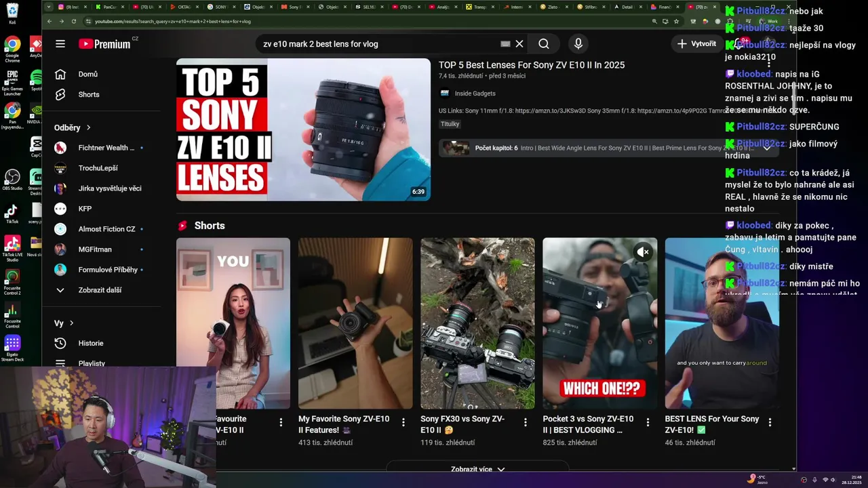The image size is (868, 488).
Task: Start voice search with the microphone icon
Action: click(578, 43)
